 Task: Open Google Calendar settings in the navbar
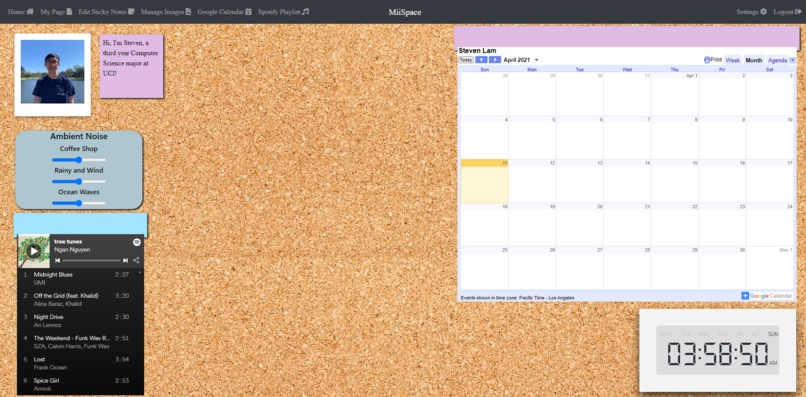coord(225,11)
